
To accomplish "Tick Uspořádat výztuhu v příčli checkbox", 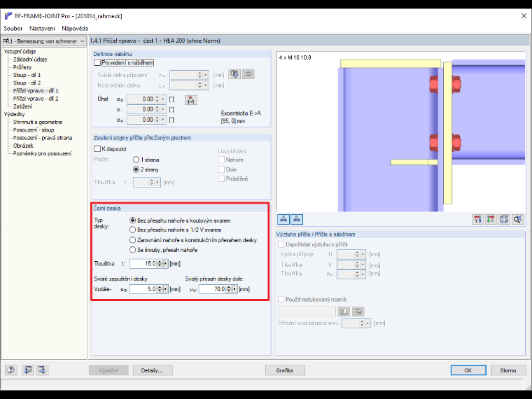I will (281, 244).
